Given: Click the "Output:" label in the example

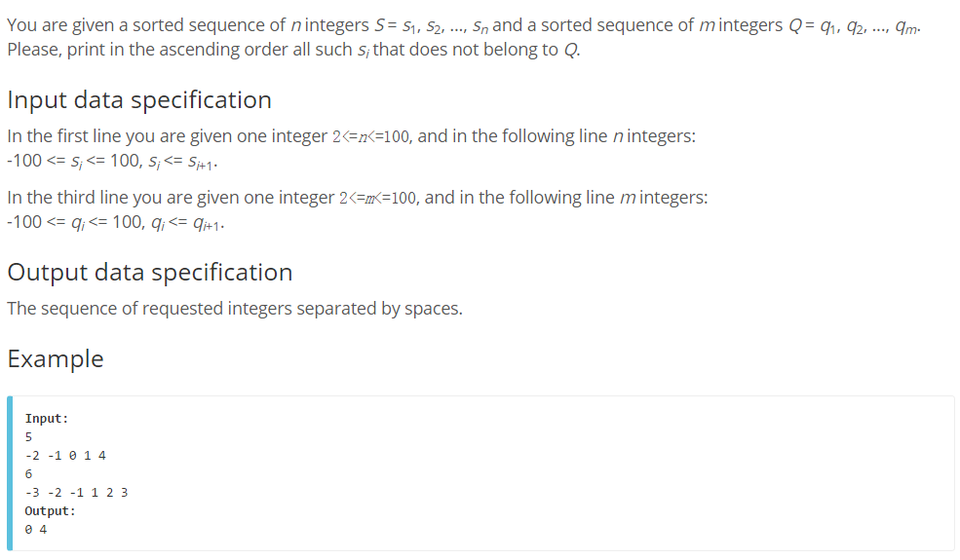Looking at the screenshot, I should 50,511.
